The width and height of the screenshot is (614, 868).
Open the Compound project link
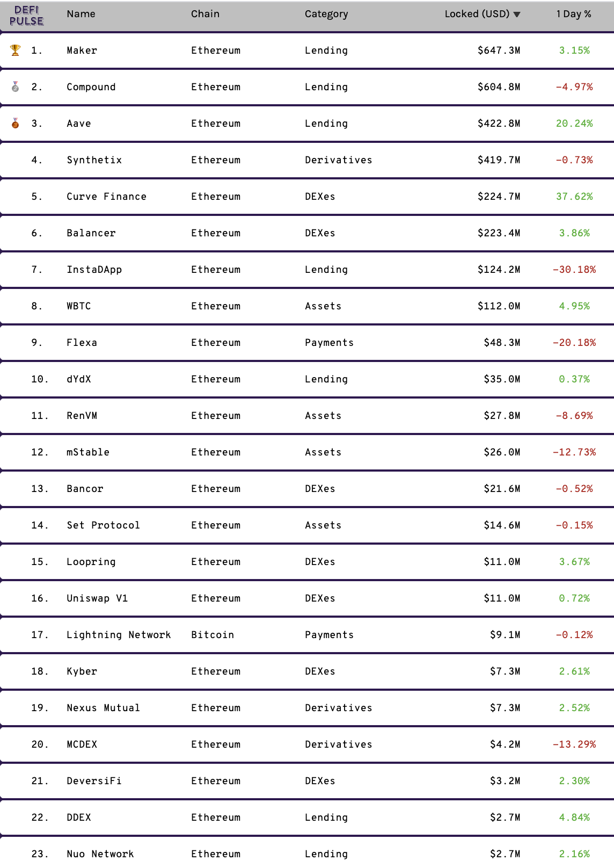pyautogui.click(x=91, y=87)
